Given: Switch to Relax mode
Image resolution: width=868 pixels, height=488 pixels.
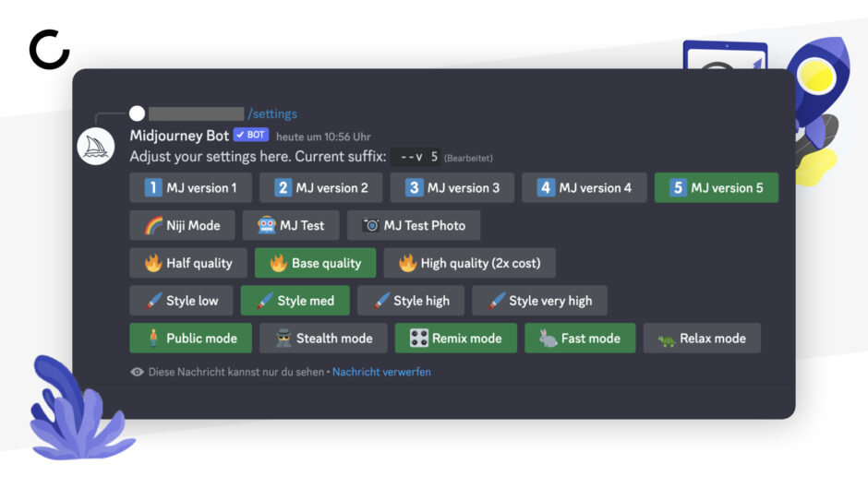Looking at the screenshot, I should [x=702, y=338].
